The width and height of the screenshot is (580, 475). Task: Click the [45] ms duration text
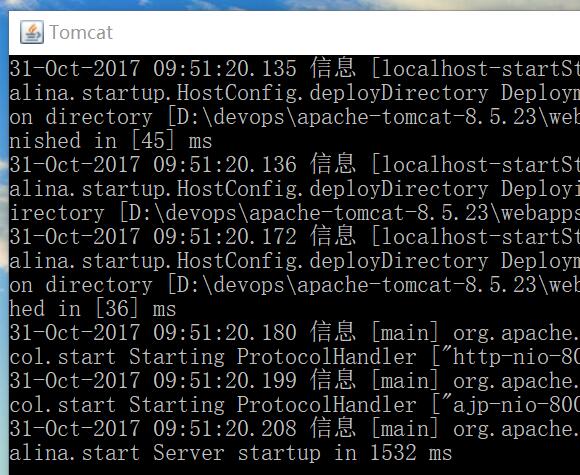tap(172, 141)
